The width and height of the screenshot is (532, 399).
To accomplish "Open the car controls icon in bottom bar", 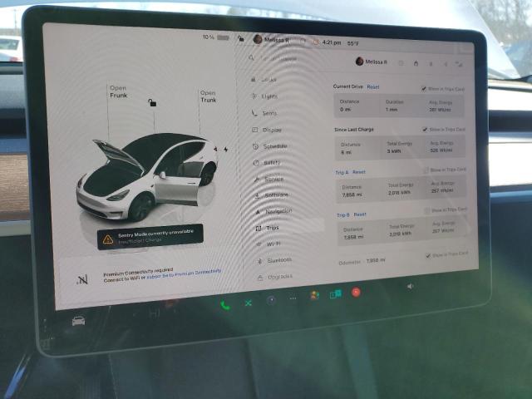I will 78,321.
